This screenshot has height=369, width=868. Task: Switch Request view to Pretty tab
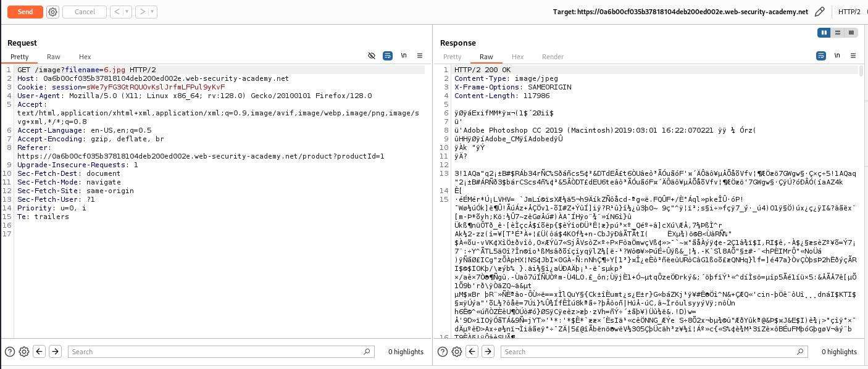[20, 57]
